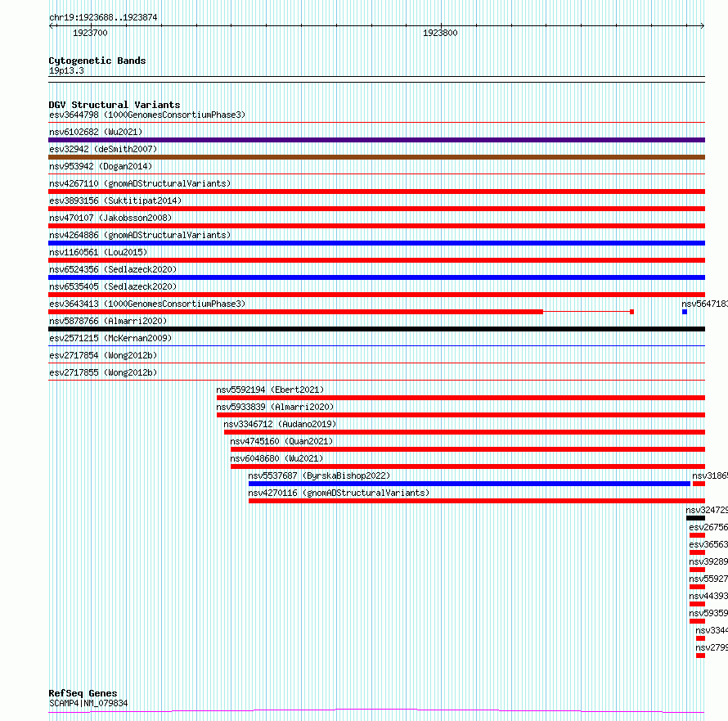The width and height of the screenshot is (728, 721).
Task: Open the DGV Structural Variants track title
Action: coord(115,105)
